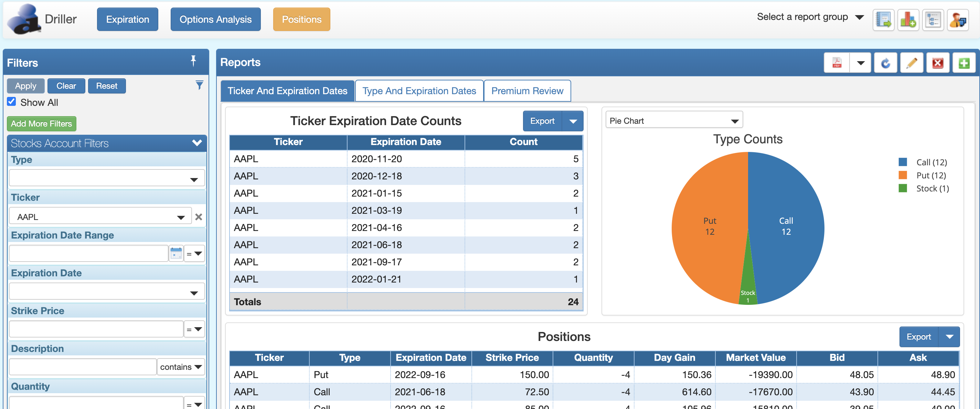
Task: Collapse Stocks Account Filters section
Action: (x=197, y=143)
